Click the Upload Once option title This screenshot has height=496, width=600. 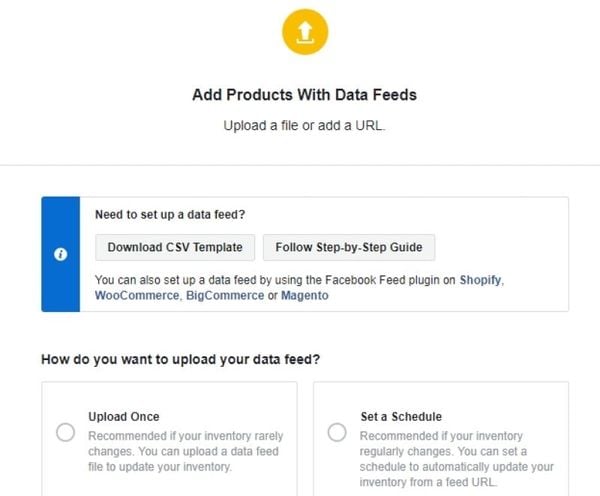[124, 416]
